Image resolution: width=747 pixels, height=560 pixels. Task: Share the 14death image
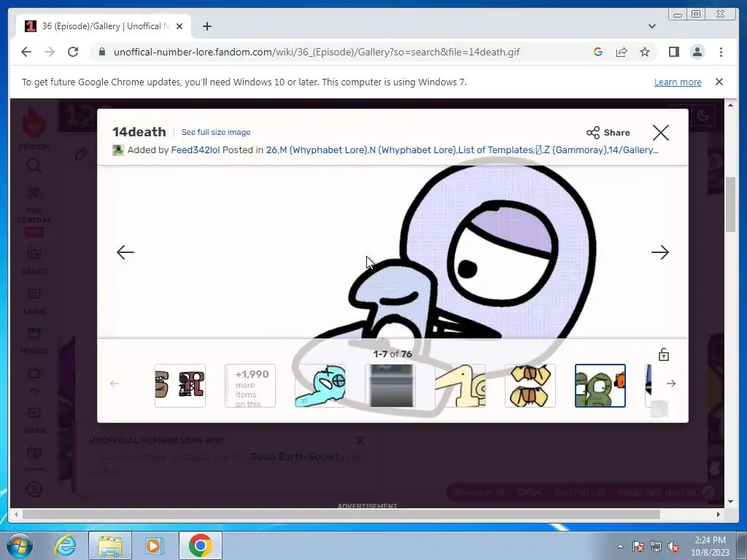tap(608, 133)
